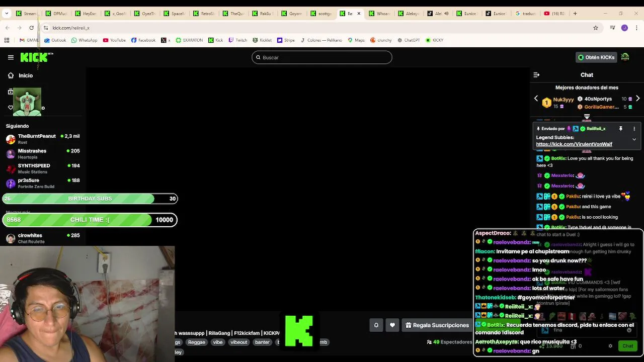
Task: Reload the page with refresh icon
Action: 31,28
